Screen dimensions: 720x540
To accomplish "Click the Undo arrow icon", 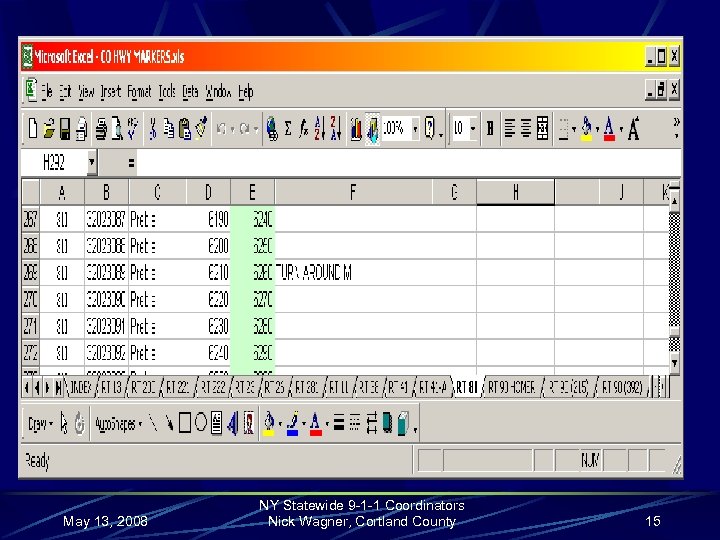I will point(221,129).
